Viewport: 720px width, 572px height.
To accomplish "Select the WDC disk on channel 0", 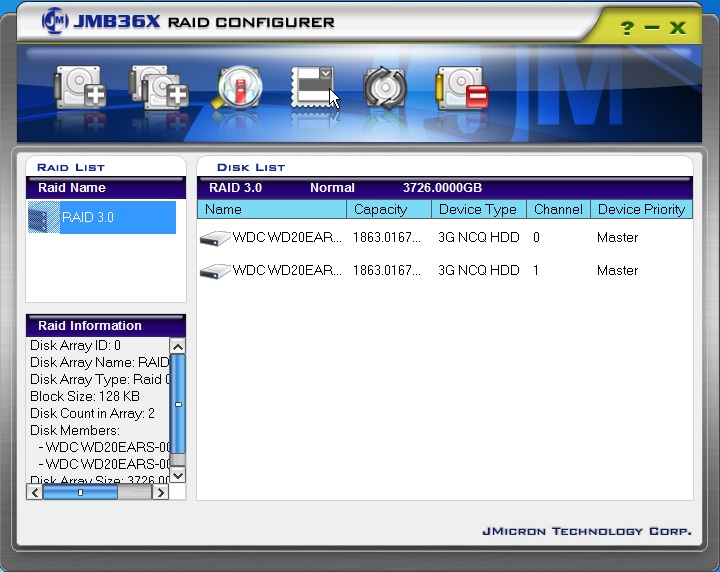I will pyautogui.click(x=444, y=237).
